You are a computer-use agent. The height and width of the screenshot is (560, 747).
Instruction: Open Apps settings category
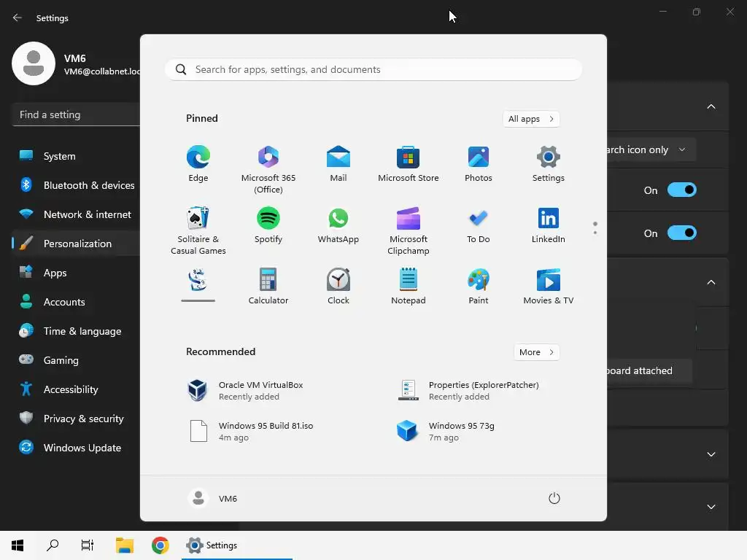point(76,273)
